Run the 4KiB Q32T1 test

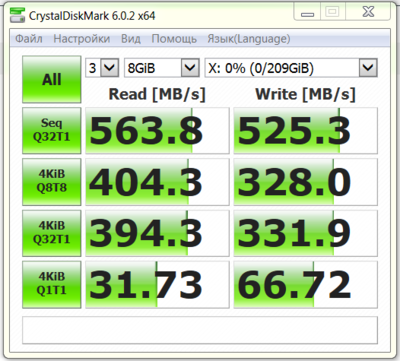[x=52, y=233]
